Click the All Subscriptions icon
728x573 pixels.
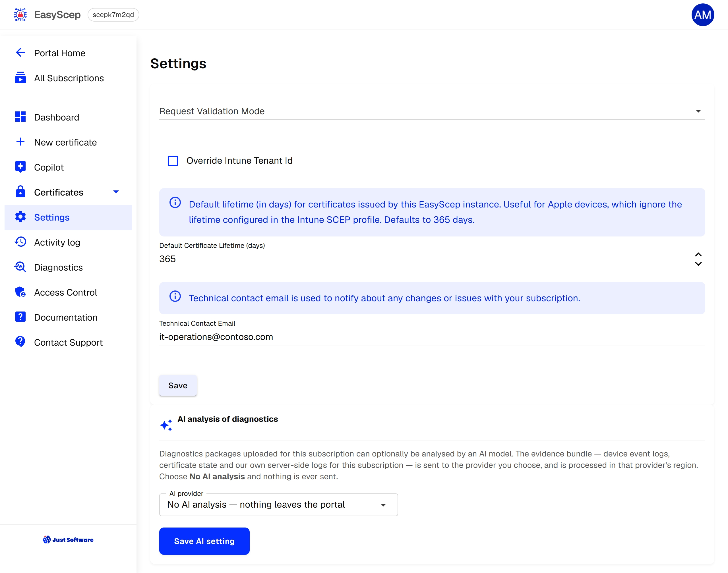[20, 78]
